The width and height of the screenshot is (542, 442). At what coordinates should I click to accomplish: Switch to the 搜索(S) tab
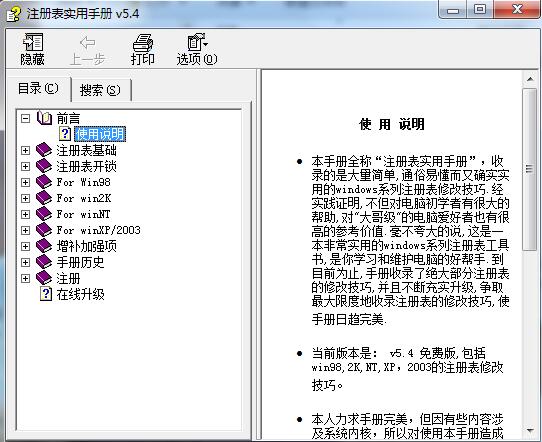tap(100, 91)
